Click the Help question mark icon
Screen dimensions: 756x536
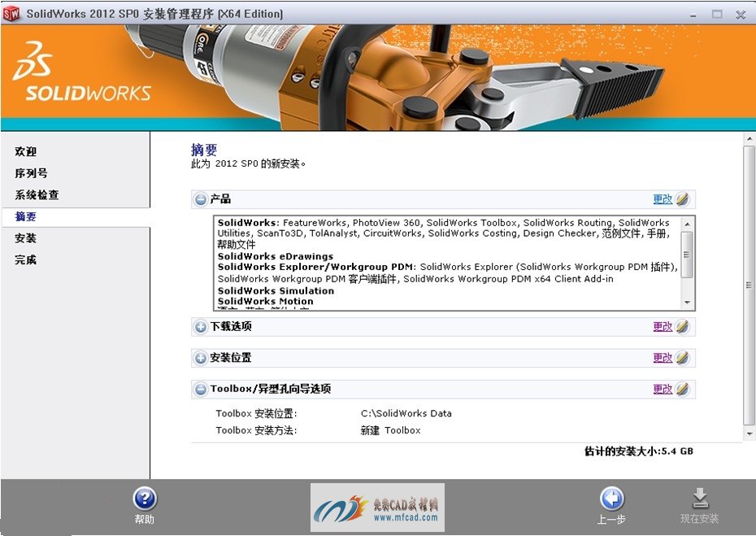click(144, 499)
